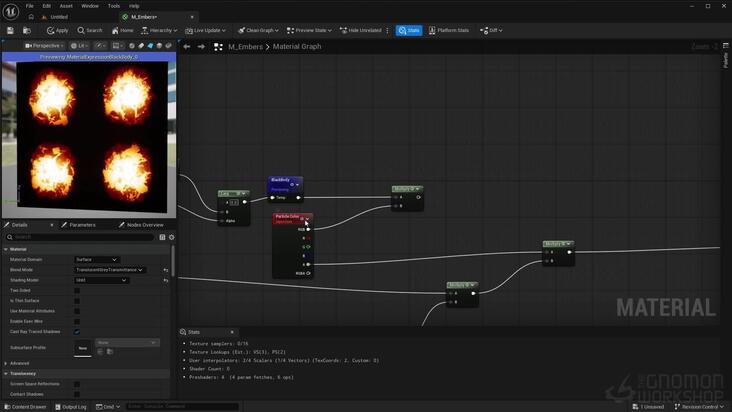Toggle the Stats button
The height and width of the screenshot is (412, 732).
pos(409,30)
